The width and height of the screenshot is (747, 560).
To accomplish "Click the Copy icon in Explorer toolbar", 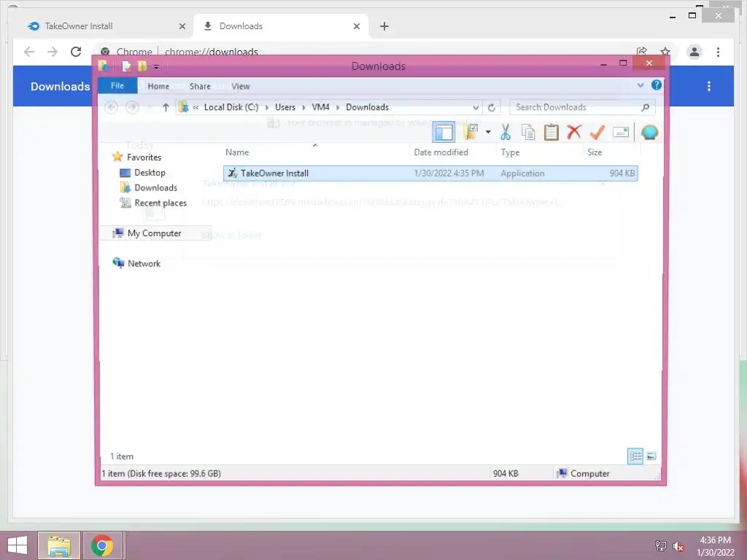I will tap(528, 132).
